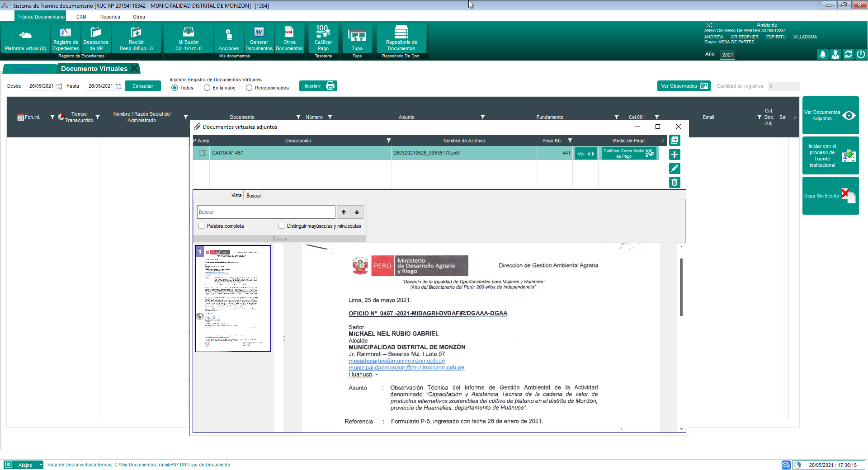The height and width of the screenshot is (470, 868).
Task: Expand the Atajos dropdown arrow
Action: [x=41, y=465]
